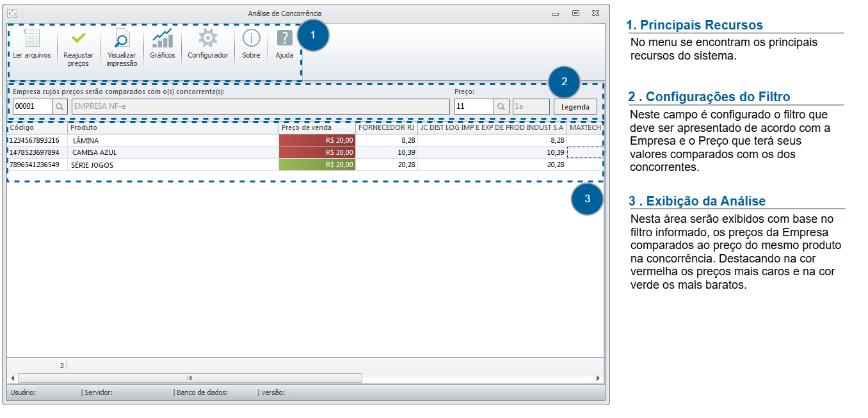868x418 pixels.
Task: Sort by the Produto column header
Action: click(173, 128)
